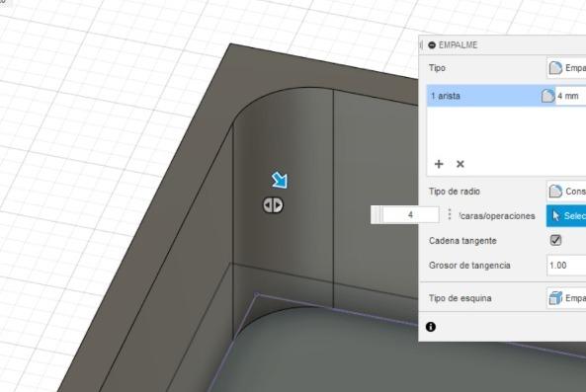Screen dimensions: 586x392
Task: Click the floating radius input showing 4
Action: click(410, 214)
